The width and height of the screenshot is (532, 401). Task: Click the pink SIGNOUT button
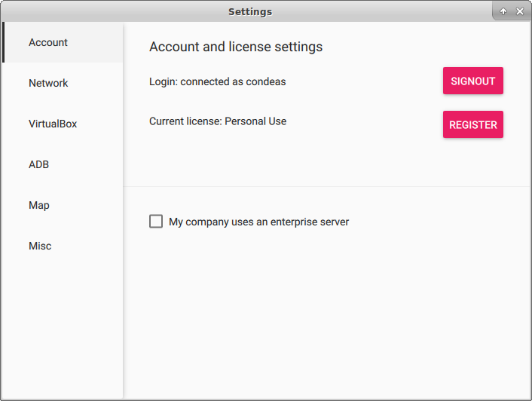(473, 81)
